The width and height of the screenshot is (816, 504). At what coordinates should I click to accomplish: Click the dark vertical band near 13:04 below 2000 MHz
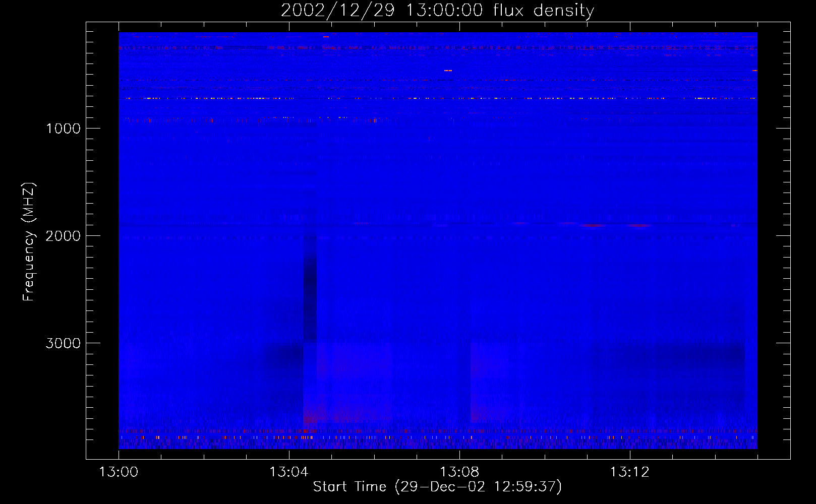[x=310, y=288]
